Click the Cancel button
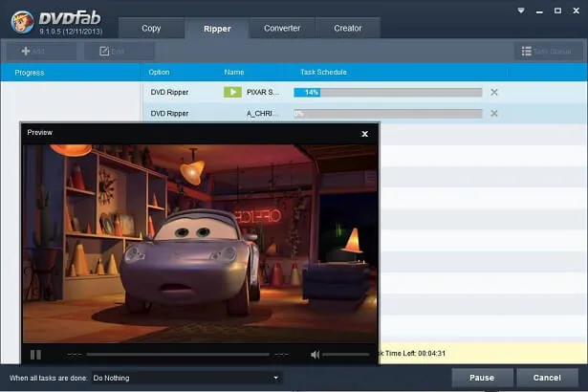 pyautogui.click(x=547, y=378)
